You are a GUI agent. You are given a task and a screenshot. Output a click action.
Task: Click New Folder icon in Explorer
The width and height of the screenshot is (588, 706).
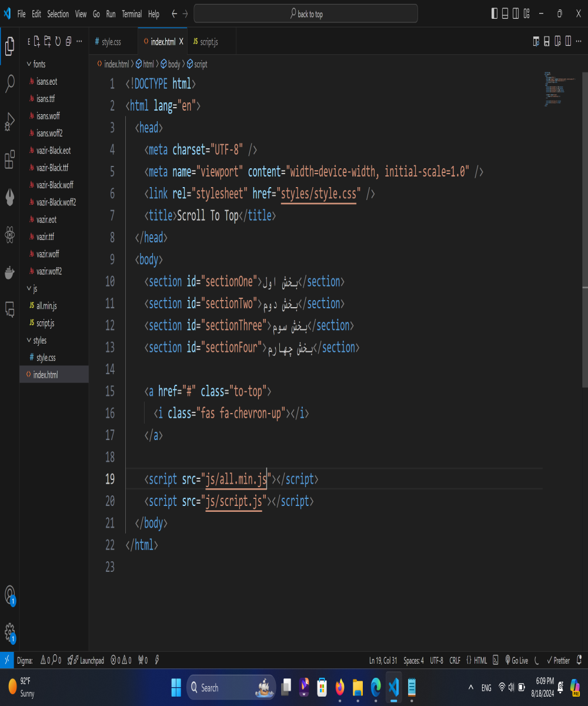pos(47,42)
